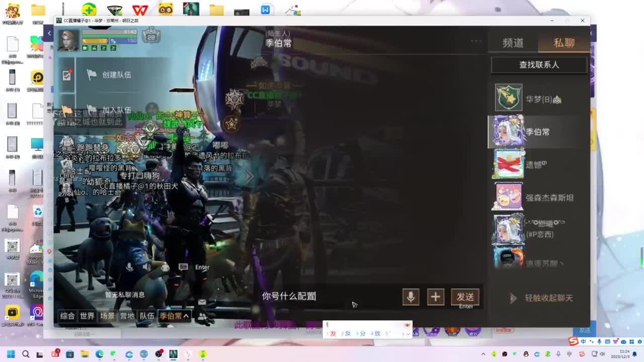Open the blue W document desktop icon
This screenshot has width=644, height=362.
pyautogui.click(x=266, y=10)
